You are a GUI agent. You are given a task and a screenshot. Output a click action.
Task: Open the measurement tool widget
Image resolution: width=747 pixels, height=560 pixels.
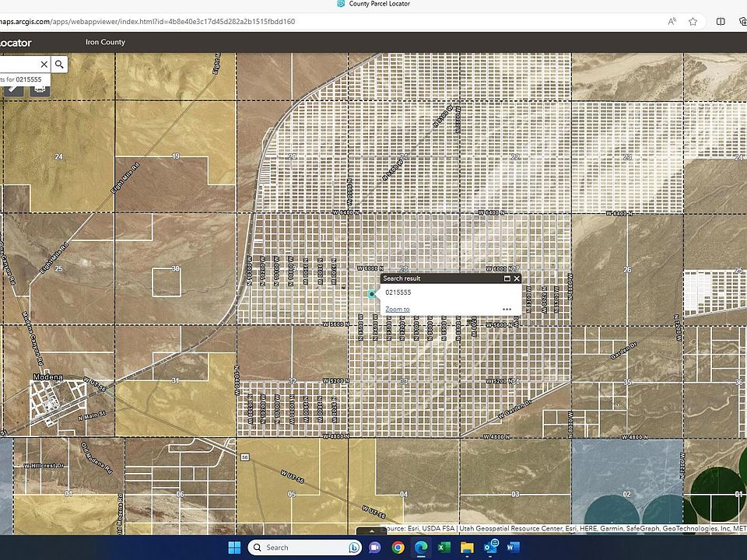click(13, 89)
